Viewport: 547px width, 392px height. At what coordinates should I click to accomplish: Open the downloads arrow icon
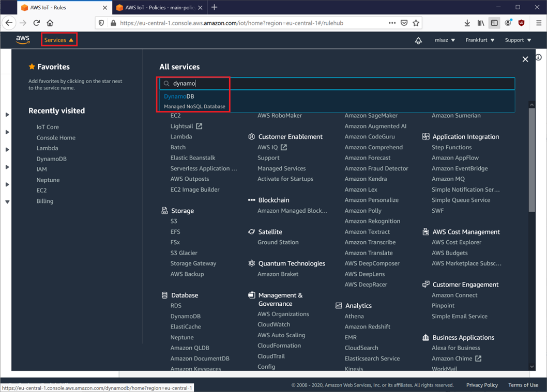coord(467,23)
